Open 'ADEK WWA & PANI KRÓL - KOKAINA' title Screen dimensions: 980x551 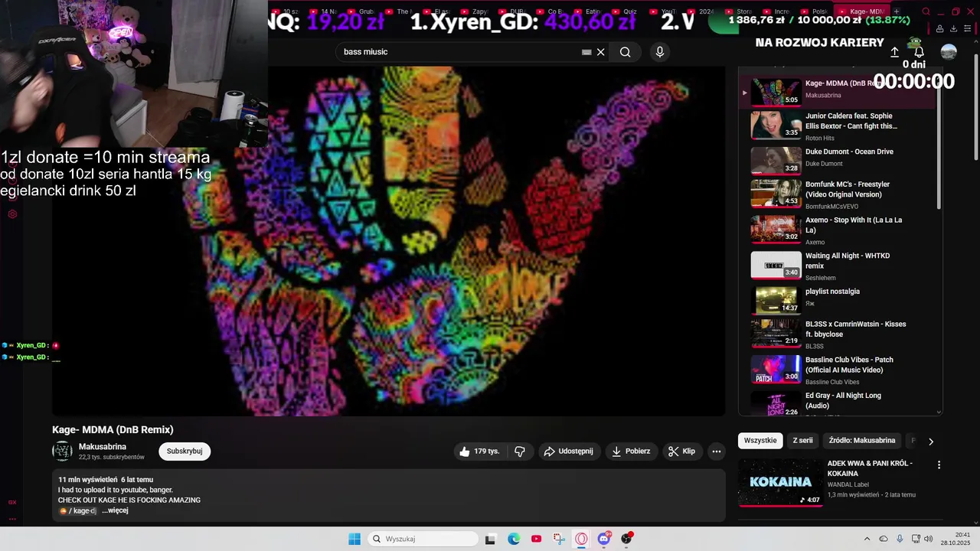[x=870, y=468]
